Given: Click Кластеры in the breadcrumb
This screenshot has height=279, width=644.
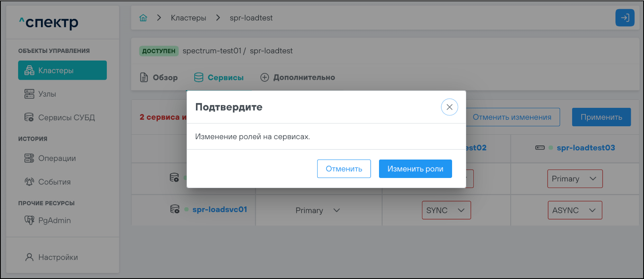Looking at the screenshot, I should [x=188, y=18].
